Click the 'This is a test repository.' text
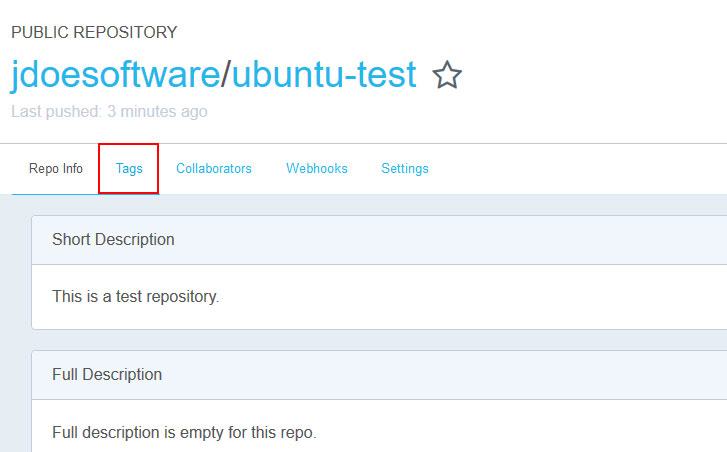The height and width of the screenshot is (452, 727). (135, 296)
